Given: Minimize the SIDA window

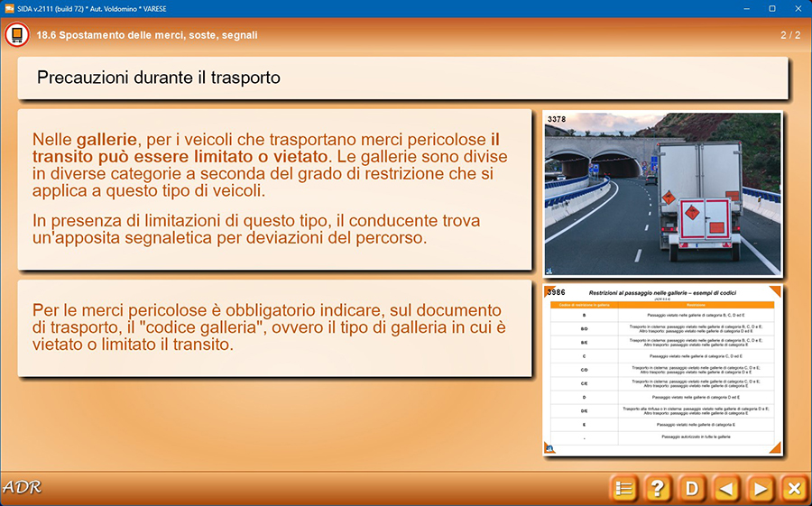Looking at the screenshot, I should [x=747, y=8].
